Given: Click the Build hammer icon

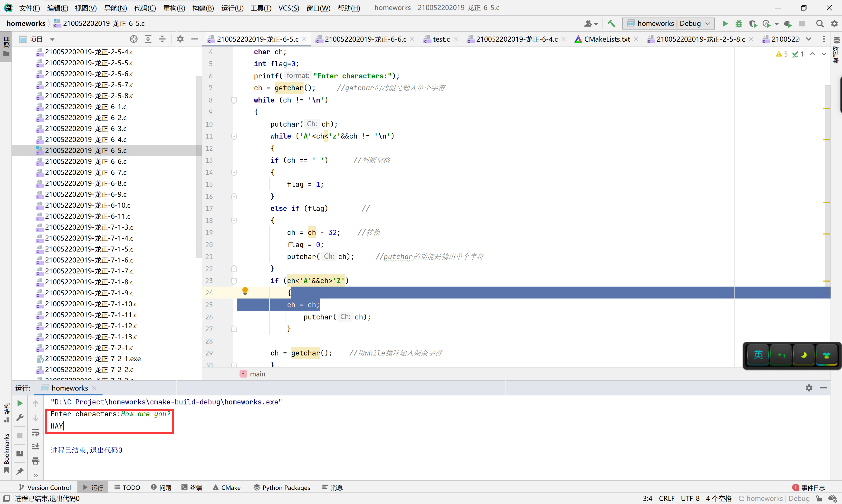Looking at the screenshot, I should (611, 23).
